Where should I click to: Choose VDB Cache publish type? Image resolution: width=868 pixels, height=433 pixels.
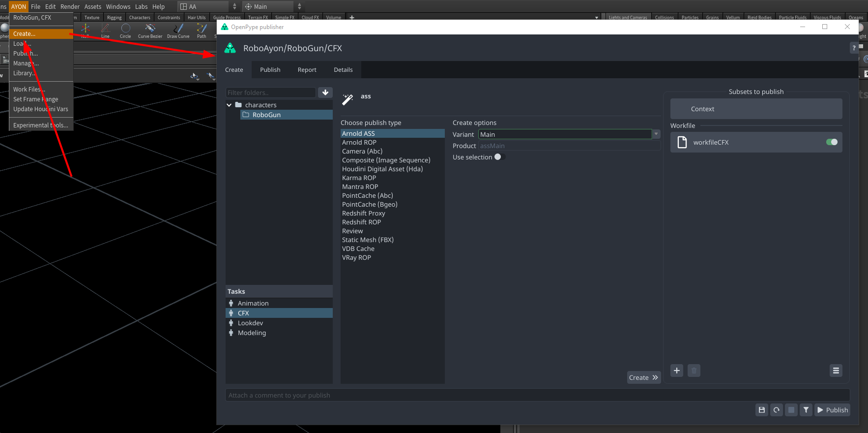(x=393, y=248)
